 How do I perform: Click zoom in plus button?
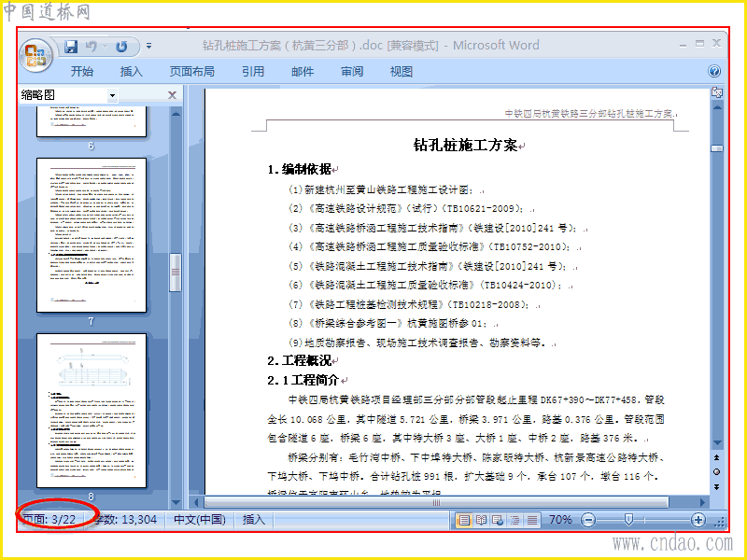click(x=698, y=520)
